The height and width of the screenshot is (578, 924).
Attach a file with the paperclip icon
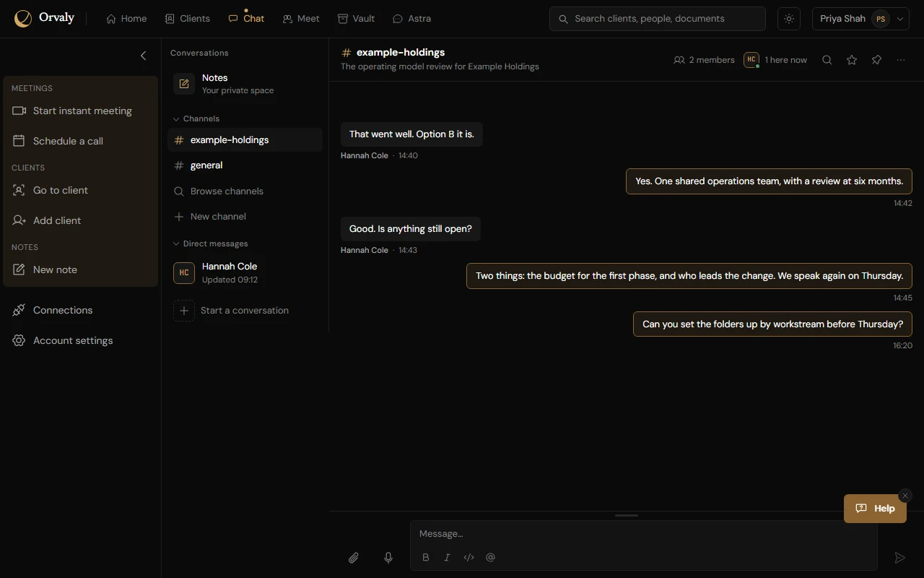(x=354, y=558)
